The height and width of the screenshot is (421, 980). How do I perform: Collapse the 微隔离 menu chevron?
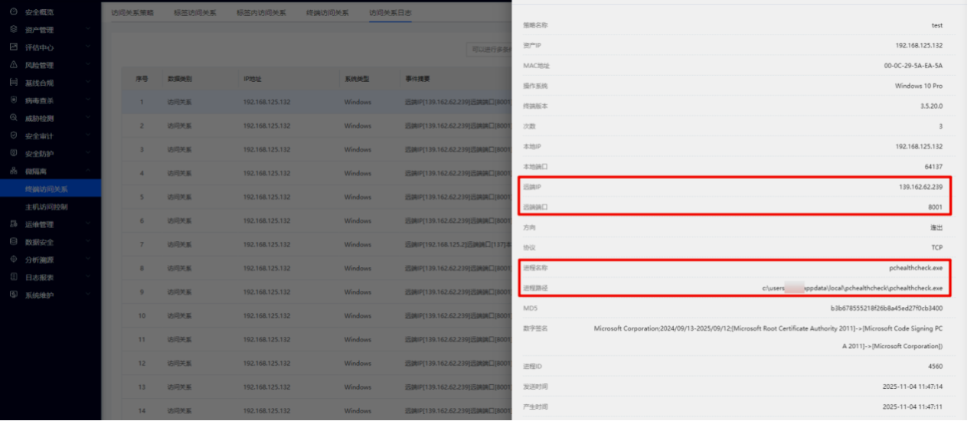tap(88, 171)
